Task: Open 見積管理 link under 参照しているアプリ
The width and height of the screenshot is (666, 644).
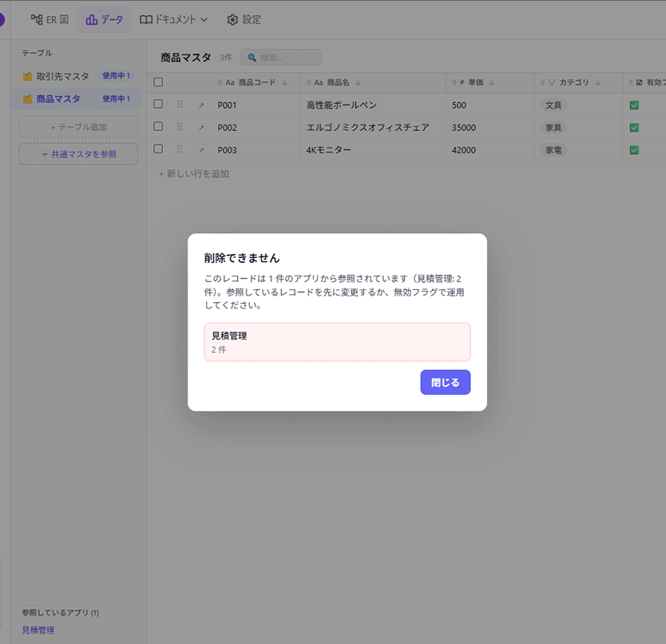Action: coord(38,630)
